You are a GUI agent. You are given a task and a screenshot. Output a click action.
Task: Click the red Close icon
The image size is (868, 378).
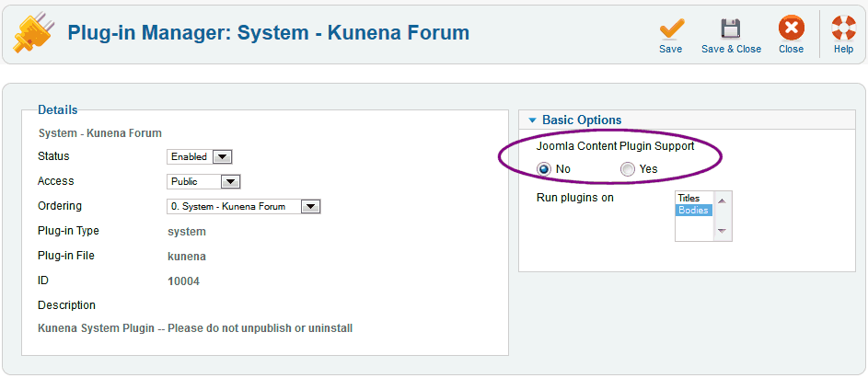tap(791, 28)
